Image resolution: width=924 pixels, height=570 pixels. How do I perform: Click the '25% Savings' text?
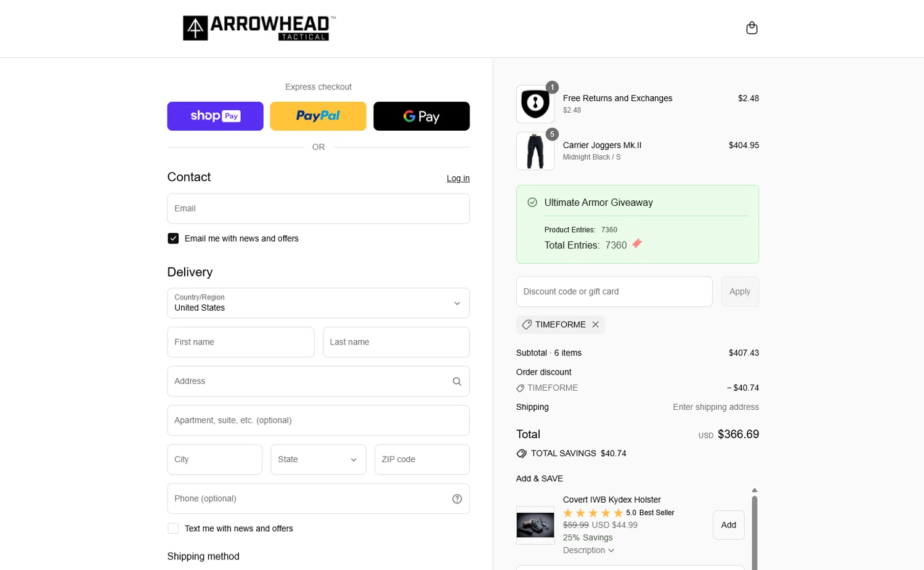tap(588, 538)
